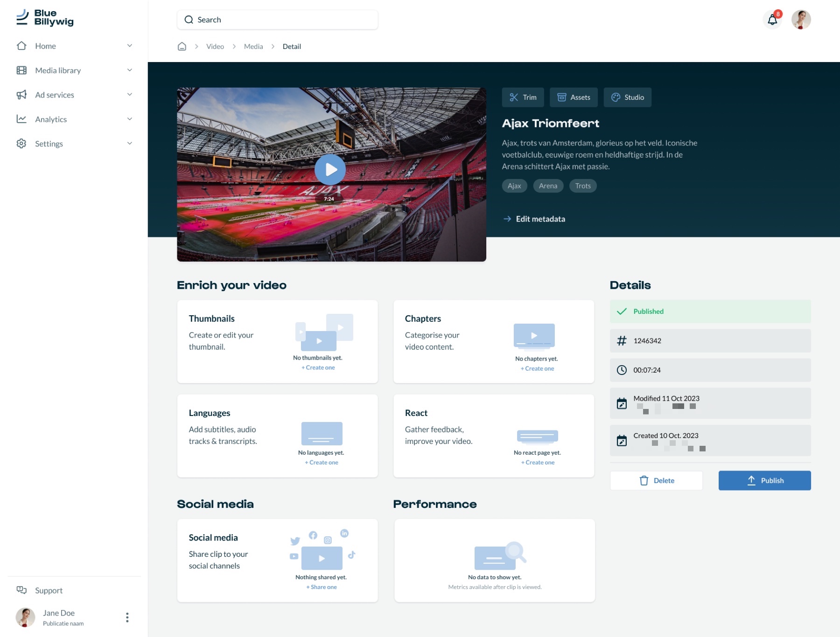Click Share one under Nothing shared yet
This screenshot has width=840, height=637.
tap(321, 587)
